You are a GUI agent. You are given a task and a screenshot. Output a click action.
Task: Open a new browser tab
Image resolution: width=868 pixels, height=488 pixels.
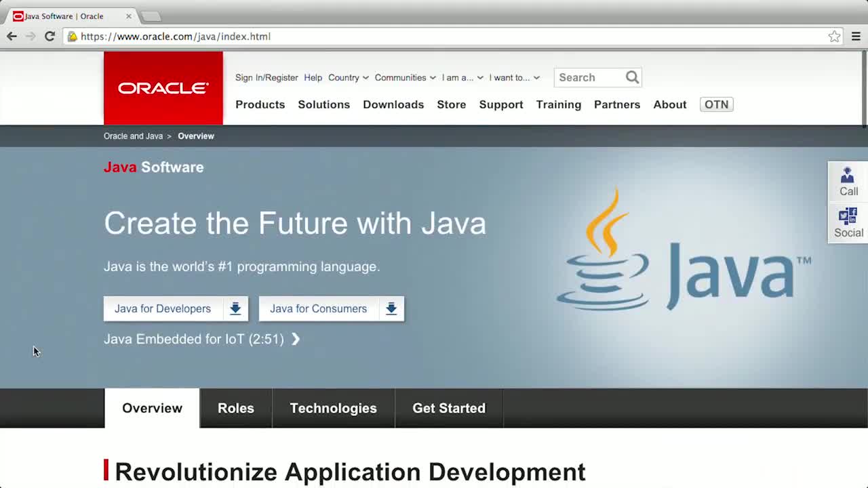tap(151, 16)
